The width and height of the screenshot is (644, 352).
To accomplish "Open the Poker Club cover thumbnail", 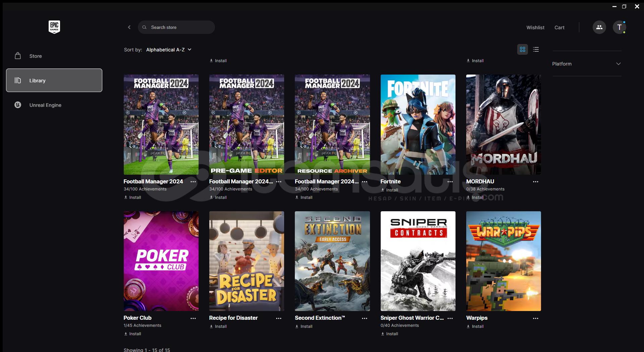I will pos(161,261).
